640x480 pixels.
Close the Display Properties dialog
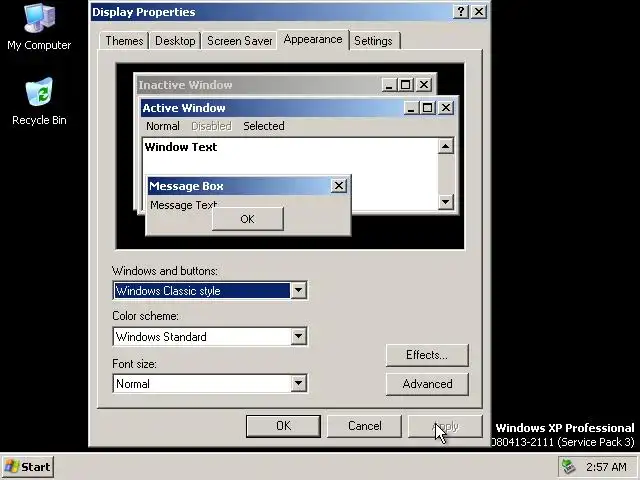479,11
